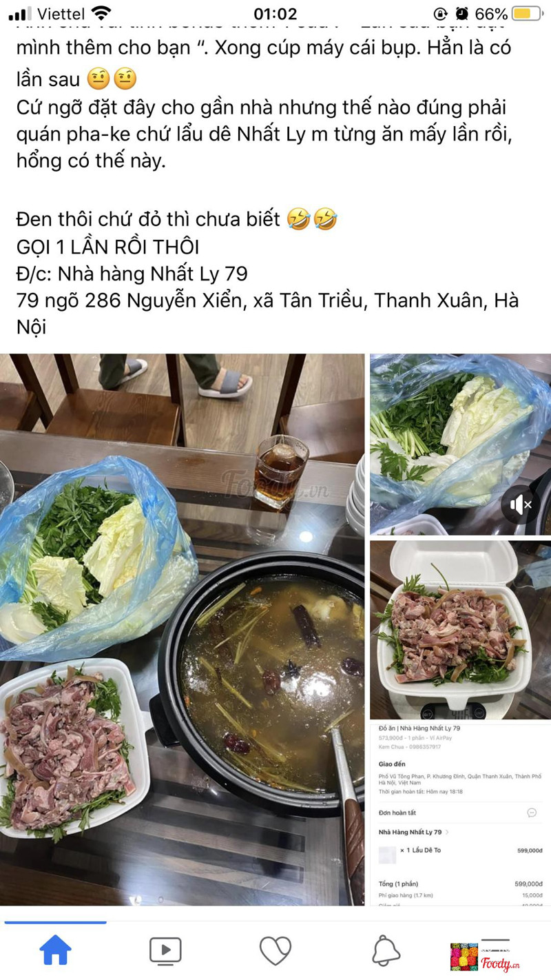The image size is (551, 980).
Task: Tap the GỌI 1 LẦN RỒI THÔI line
Action: [108, 247]
